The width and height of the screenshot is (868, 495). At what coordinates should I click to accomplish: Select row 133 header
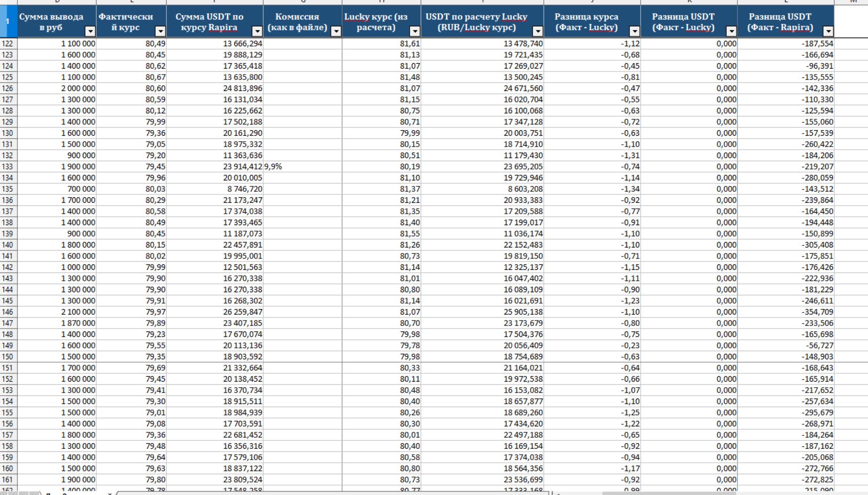(8, 166)
